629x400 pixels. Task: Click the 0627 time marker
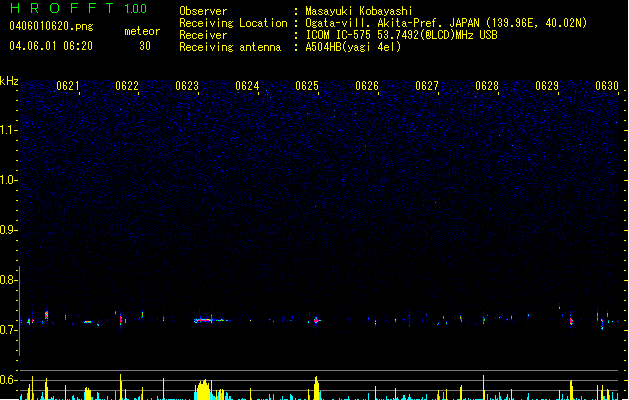427,86
